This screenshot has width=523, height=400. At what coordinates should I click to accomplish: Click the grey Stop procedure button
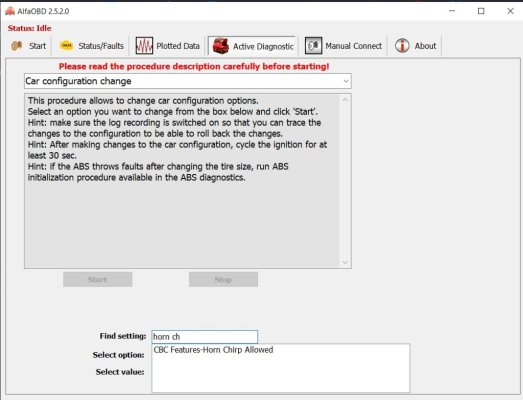click(x=223, y=279)
